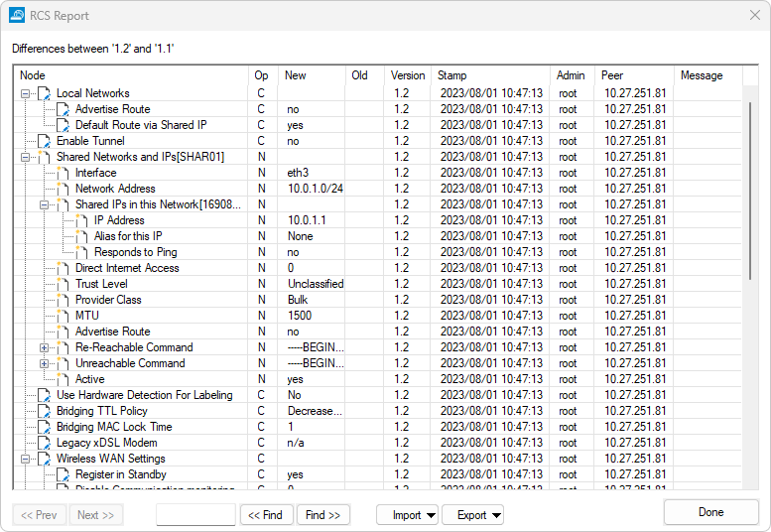Open the Export dropdown menu
The height and width of the screenshot is (532, 771).
click(x=472, y=515)
